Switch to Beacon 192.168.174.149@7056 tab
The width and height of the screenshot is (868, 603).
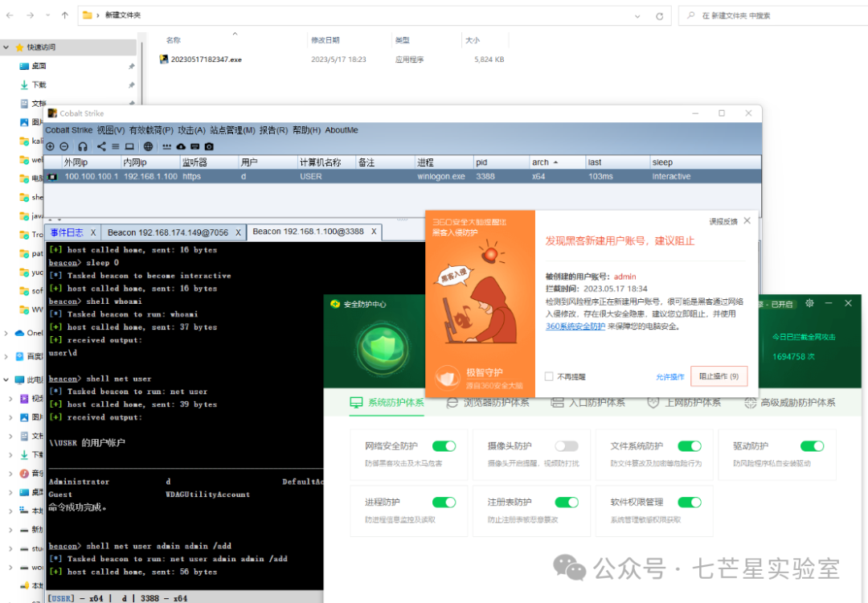[168, 232]
